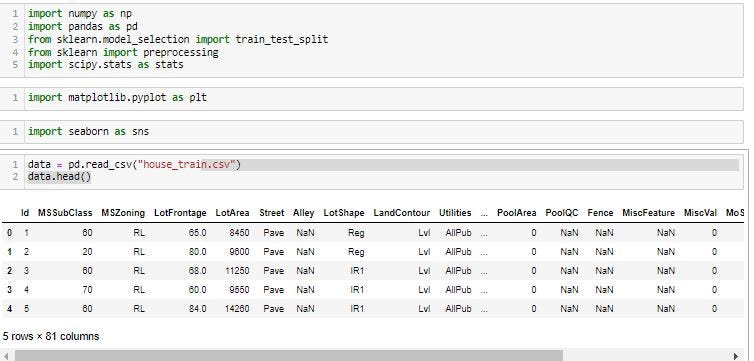Viewport: 754px width, 361px height.
Task: Click LotArea value 11250
Action: point(238,271)
